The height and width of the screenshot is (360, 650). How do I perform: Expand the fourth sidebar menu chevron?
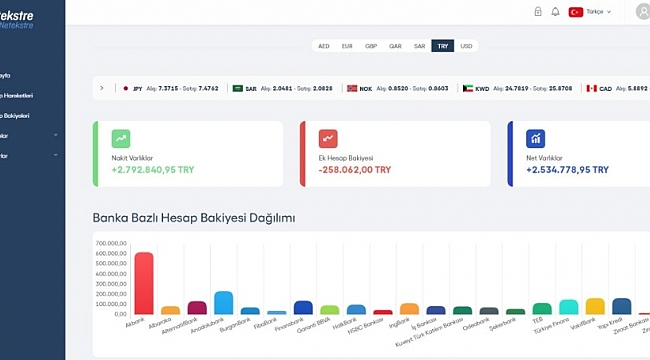[56, 135]
